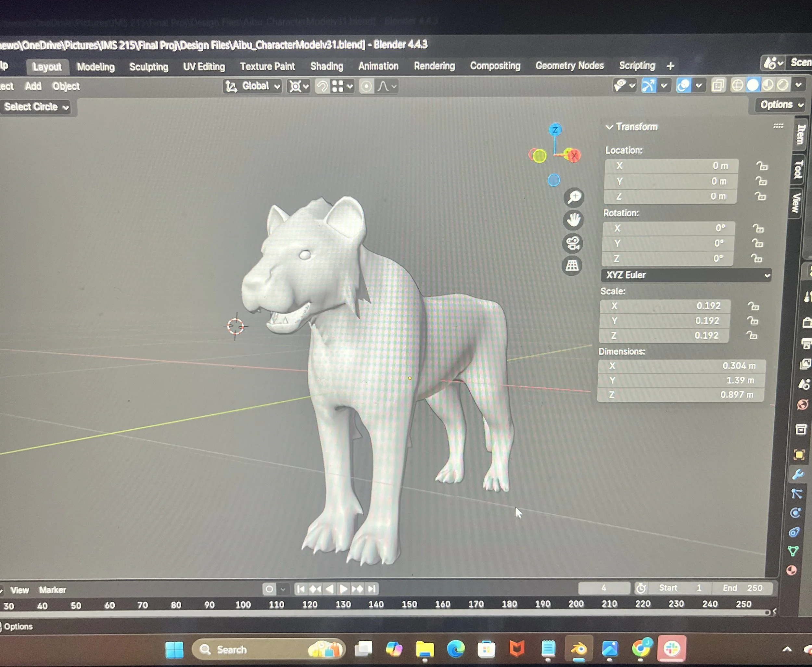Click the pan hand viewport icon

click(x=573, y=220)
